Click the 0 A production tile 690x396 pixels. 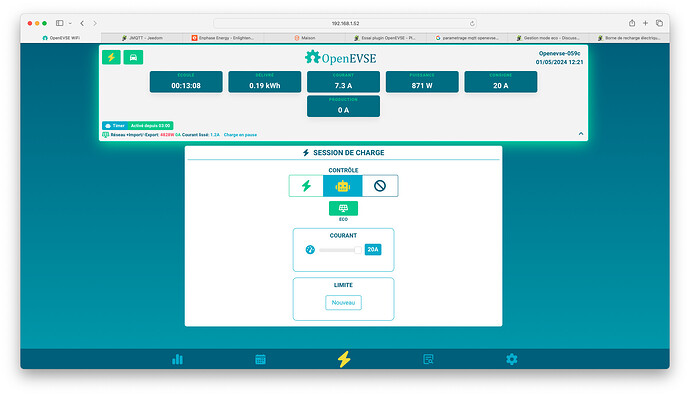pyautogui.click(x=343, y=106)
